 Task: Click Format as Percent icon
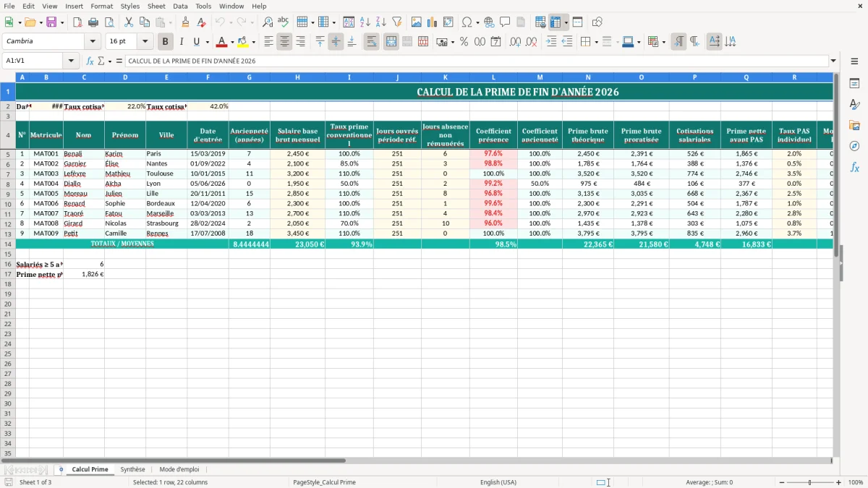click(x=464, y=42)
